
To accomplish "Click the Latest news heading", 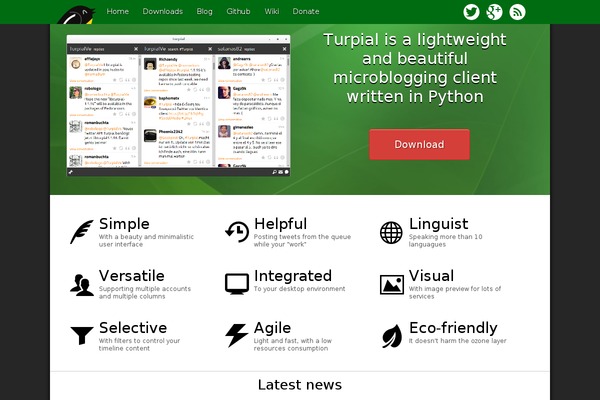I will point(300,385).
